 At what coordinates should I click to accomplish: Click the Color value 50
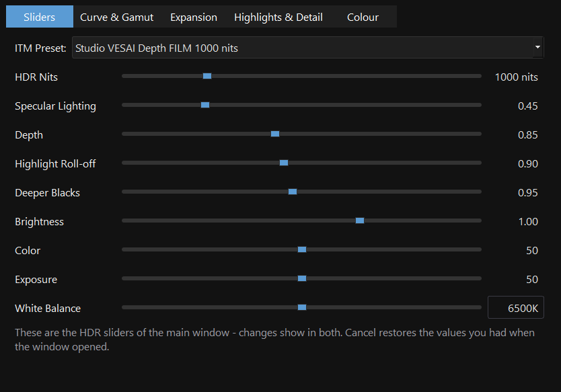(x=532, y=251)
